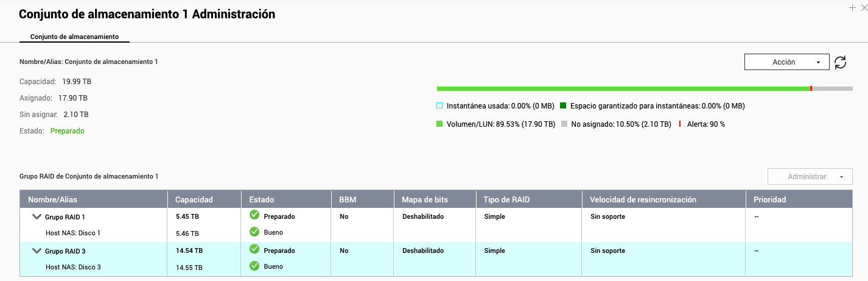The image size is (868, 281).
Task: Click green check icon for Grupo RAID 1 Preparado
Action: point(254,216)
